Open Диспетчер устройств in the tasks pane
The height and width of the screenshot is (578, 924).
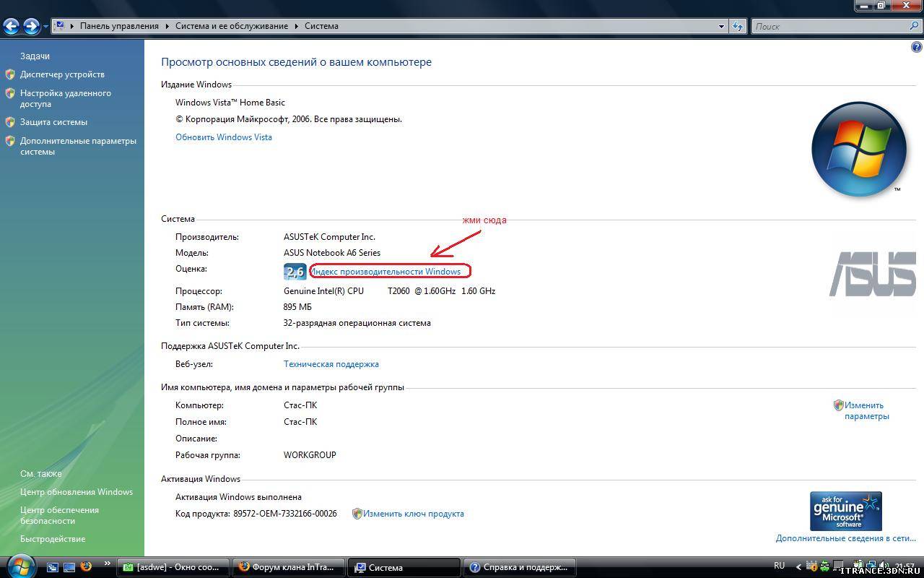click(x=62, y=74)
